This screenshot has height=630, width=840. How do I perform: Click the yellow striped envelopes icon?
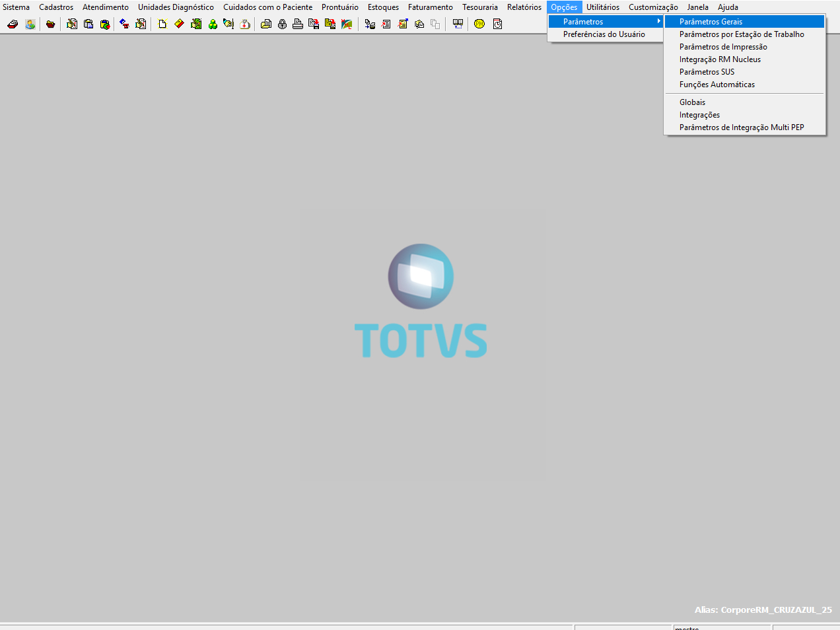[x=419, y=24]
